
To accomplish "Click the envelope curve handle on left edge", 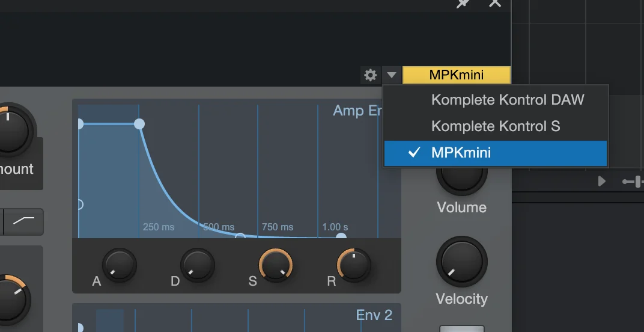I will coord(80,204).
